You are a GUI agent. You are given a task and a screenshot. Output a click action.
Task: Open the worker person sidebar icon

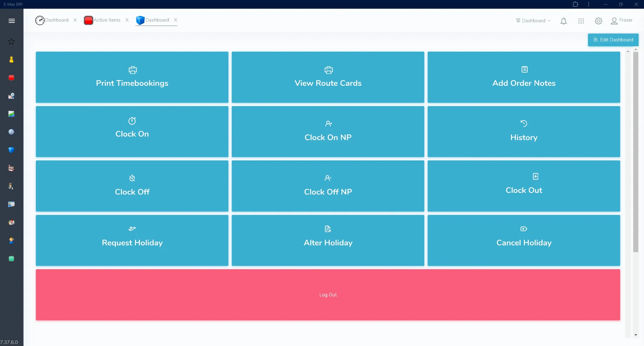point(11,186)
